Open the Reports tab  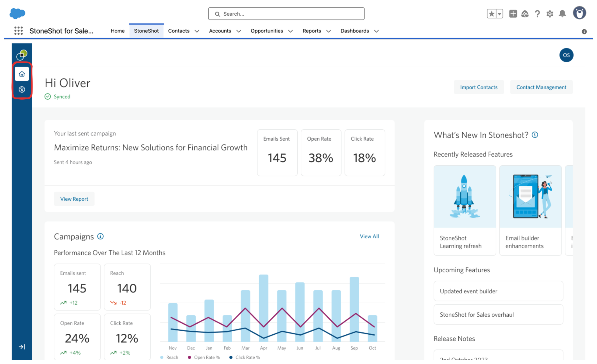pyautogui.click(x=312, y=31)
